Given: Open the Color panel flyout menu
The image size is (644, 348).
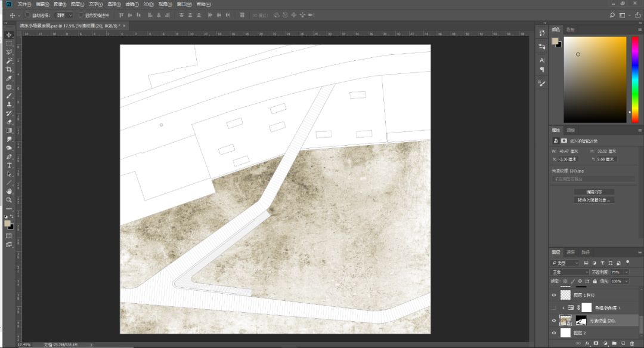Looking at the screenshot, I should click(x=639, y=30).
